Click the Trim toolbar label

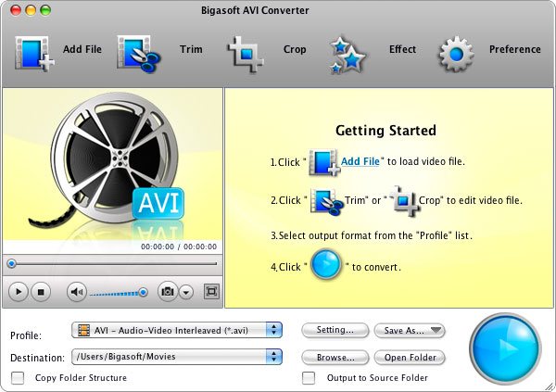click(191, 49)
